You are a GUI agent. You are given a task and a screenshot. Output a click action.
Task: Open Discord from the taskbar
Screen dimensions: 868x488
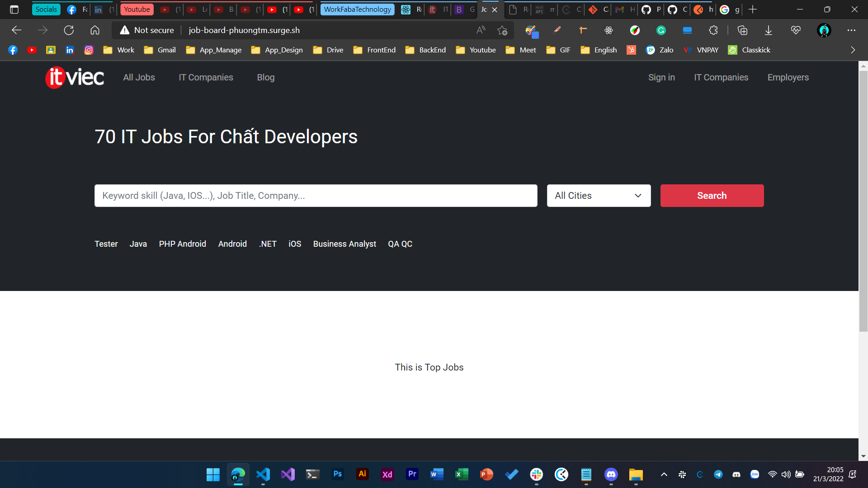611,474
